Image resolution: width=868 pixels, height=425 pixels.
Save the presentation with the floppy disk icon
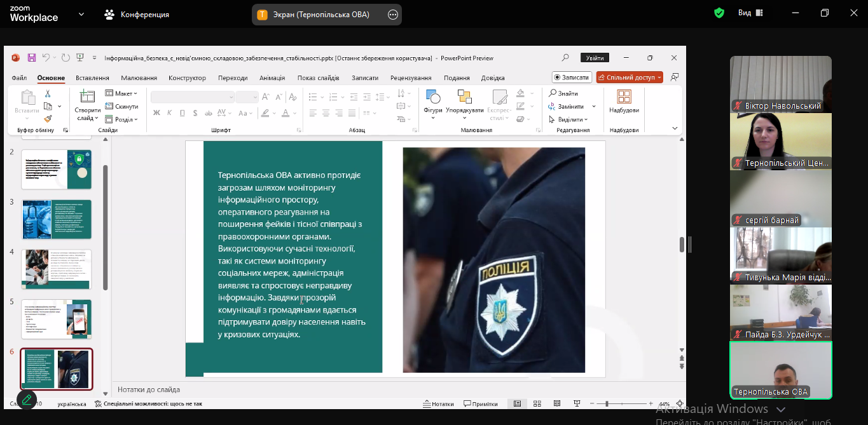[x=32, y=58]
